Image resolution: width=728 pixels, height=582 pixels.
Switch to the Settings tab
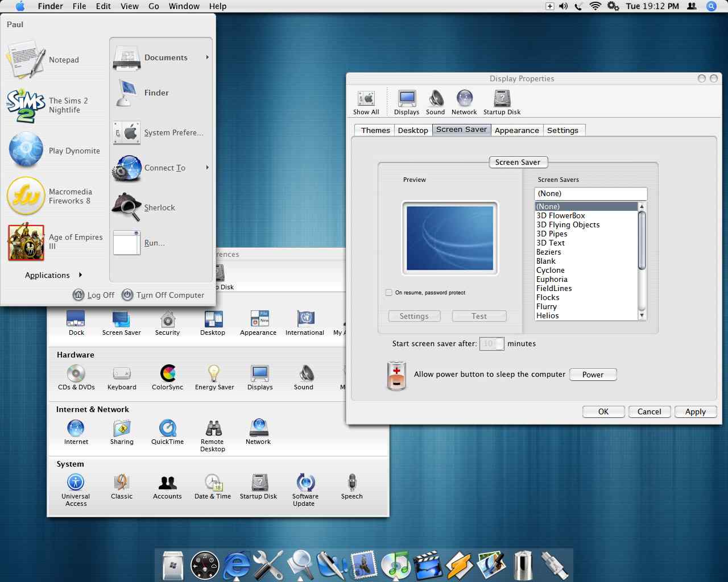pos(562,130)
